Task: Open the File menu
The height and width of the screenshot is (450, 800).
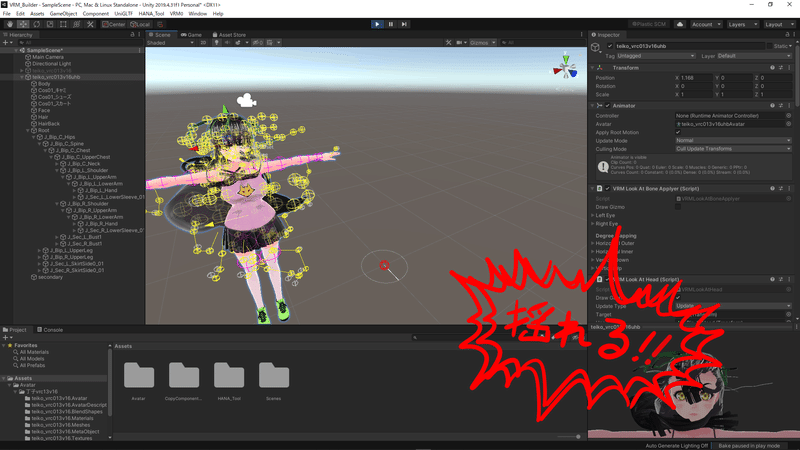Action: point(7,14)
